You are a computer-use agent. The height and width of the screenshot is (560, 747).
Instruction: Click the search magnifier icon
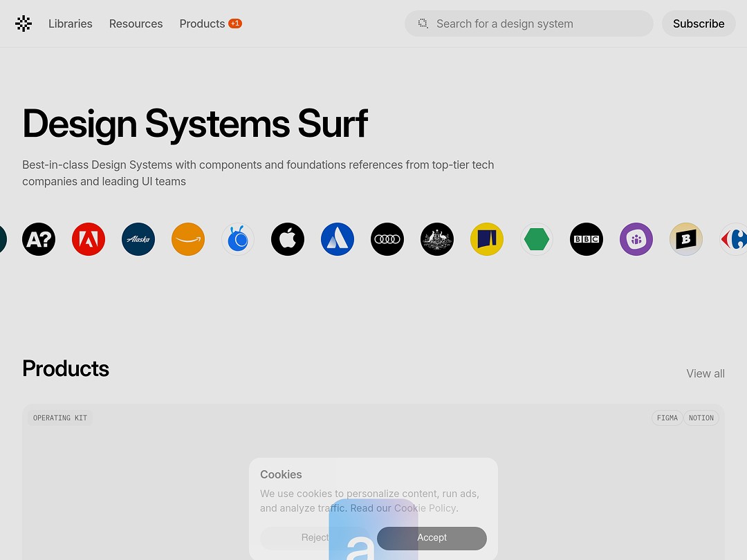click(423, 24)
